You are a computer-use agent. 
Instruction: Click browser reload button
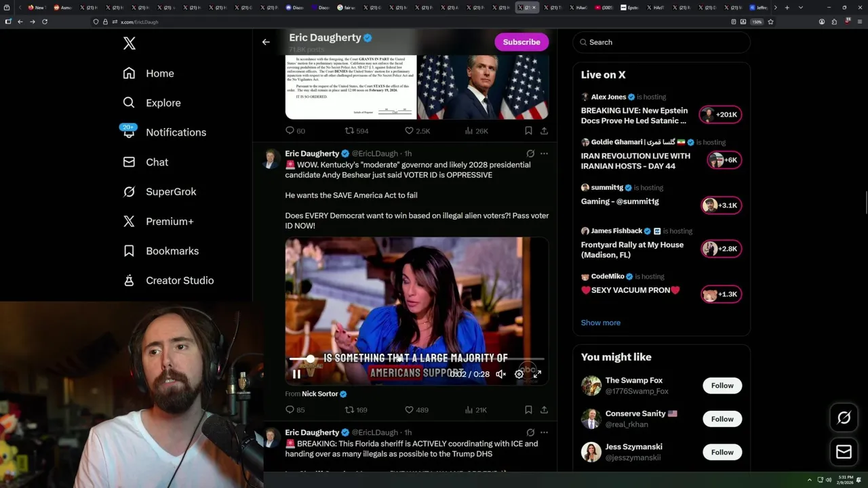click(x=45, y=22)
